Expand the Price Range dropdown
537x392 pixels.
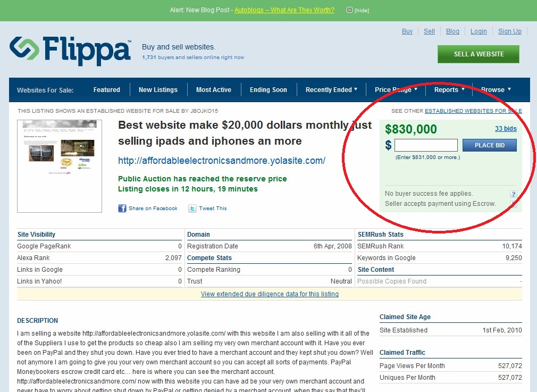click(396, 90)
